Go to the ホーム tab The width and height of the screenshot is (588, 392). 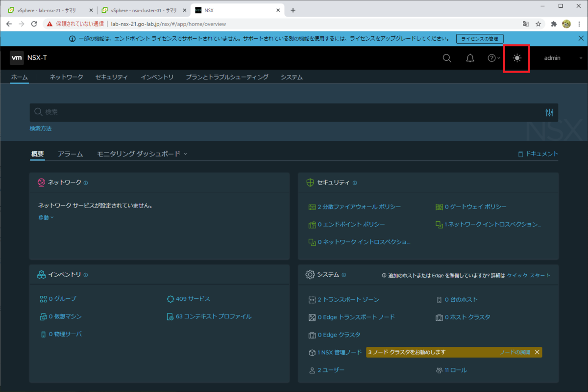(20, 77)
